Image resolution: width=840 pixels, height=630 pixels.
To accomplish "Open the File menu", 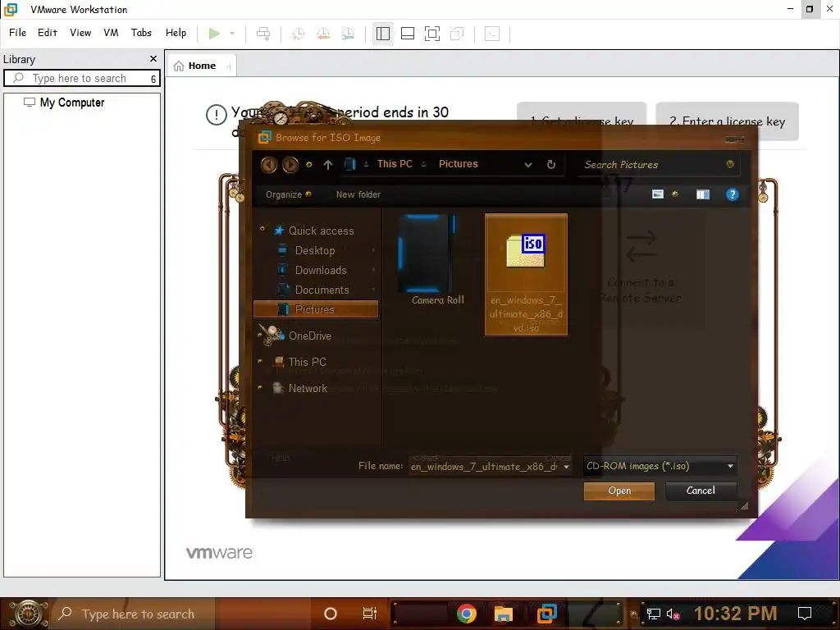I will click(x=18, y=33).
